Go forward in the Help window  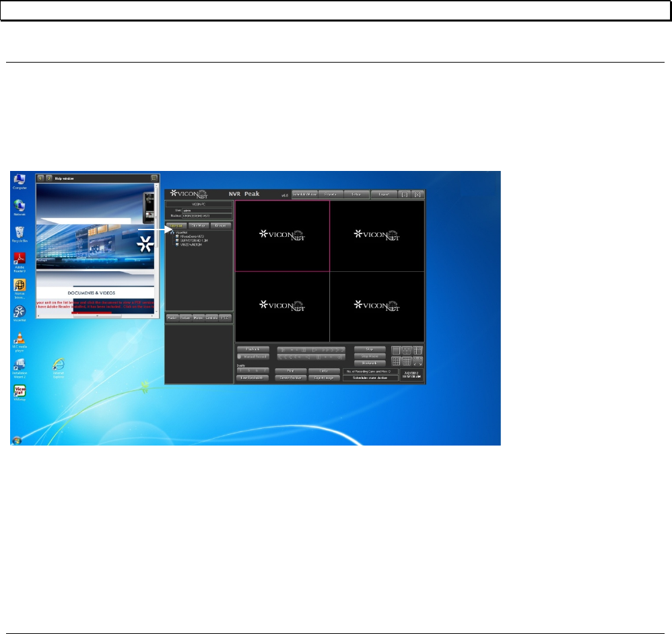49,178
